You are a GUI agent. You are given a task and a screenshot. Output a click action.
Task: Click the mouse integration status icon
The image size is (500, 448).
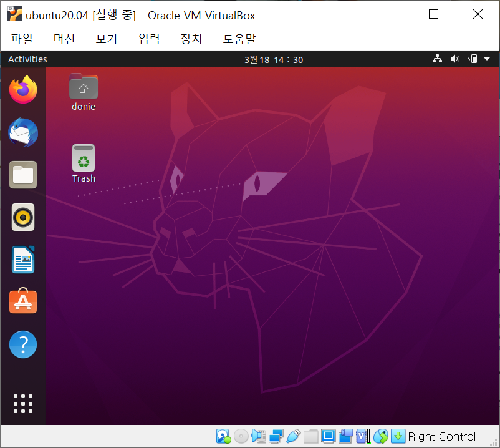pos(381,436)
